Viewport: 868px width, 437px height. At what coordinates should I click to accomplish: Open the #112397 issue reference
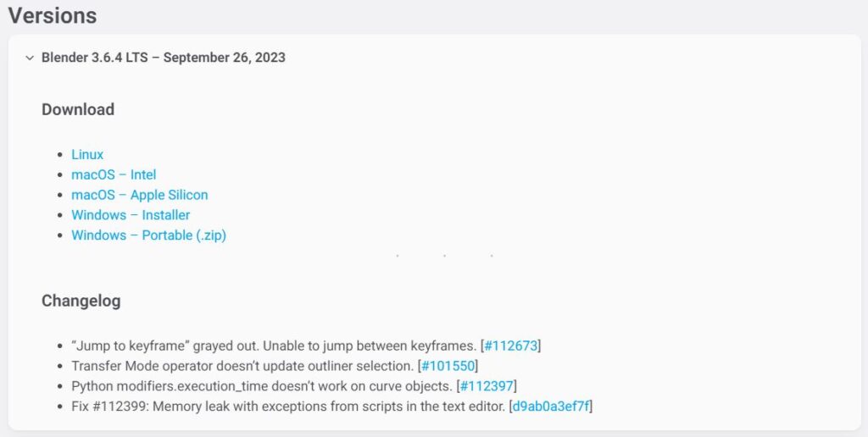tap(487, 386)
